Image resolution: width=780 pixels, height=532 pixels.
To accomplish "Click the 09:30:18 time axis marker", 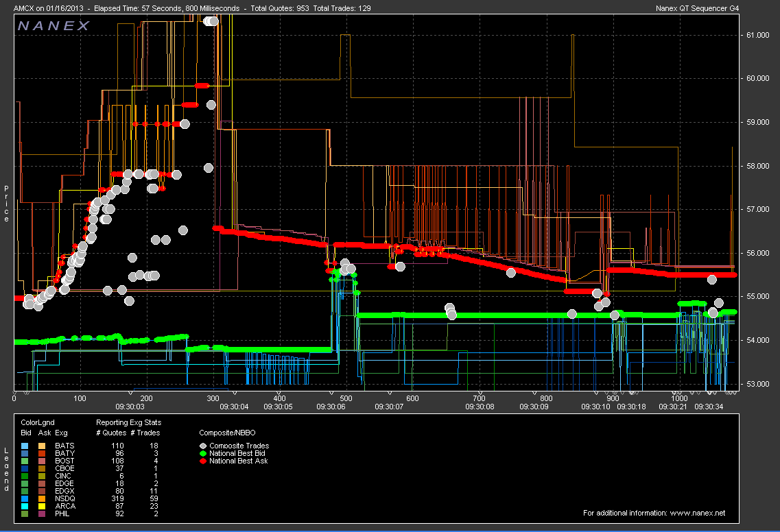I will pos(631,406).
